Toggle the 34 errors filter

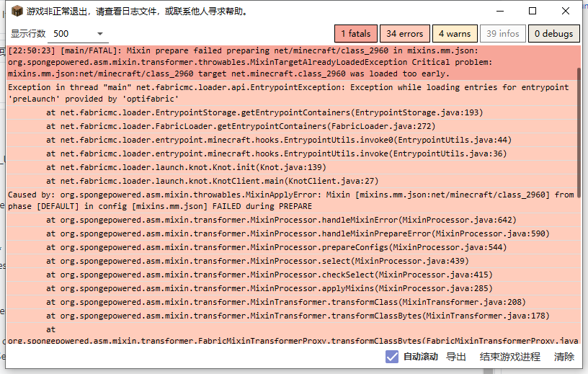click(405, 34)
